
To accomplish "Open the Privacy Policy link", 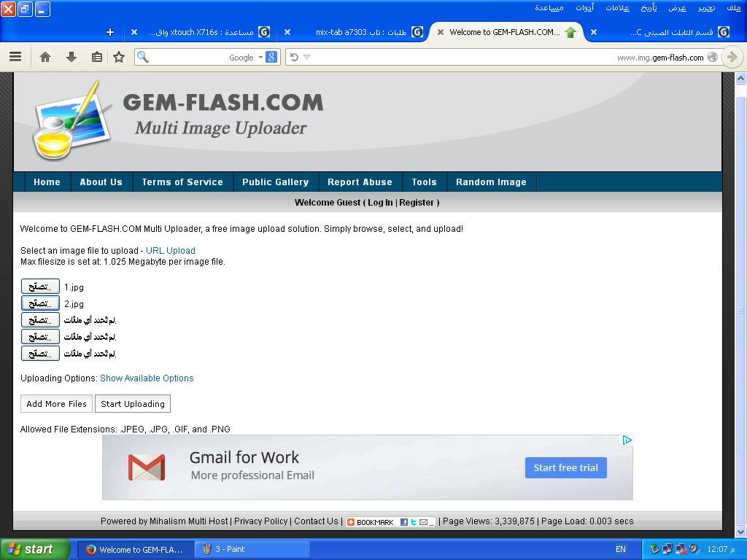I will point(260,521).
